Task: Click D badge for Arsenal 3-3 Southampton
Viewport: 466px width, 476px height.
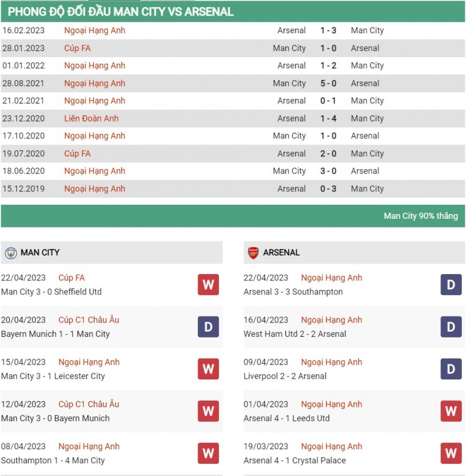Action: [451, 285]
